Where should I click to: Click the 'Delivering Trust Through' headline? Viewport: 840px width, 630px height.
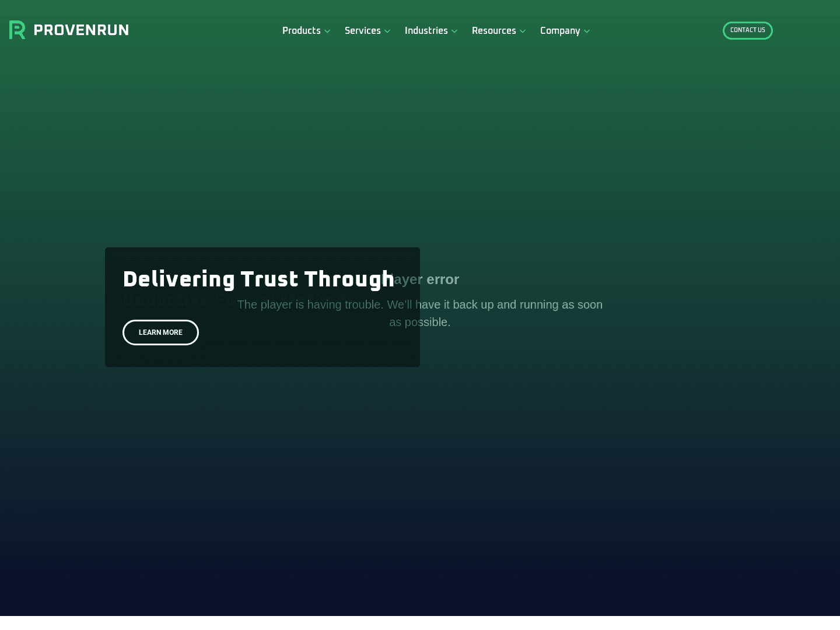(258, 279)
